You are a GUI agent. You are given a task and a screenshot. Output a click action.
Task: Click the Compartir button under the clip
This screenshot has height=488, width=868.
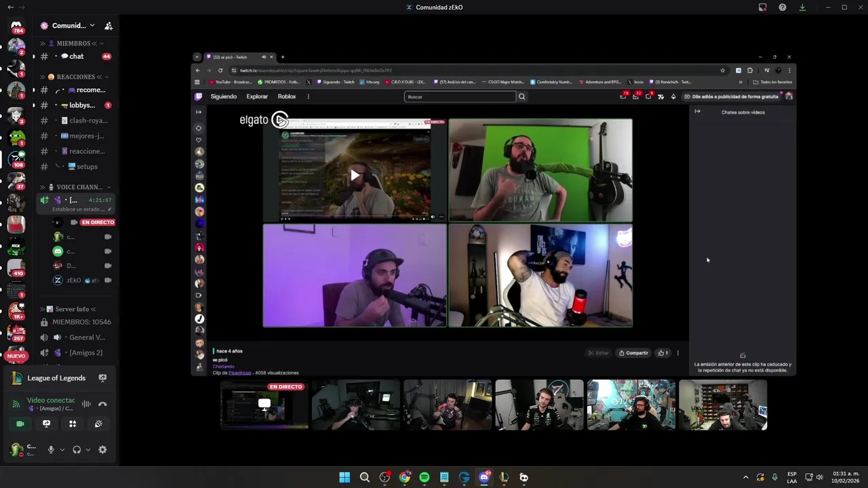(x=633, y=353)
